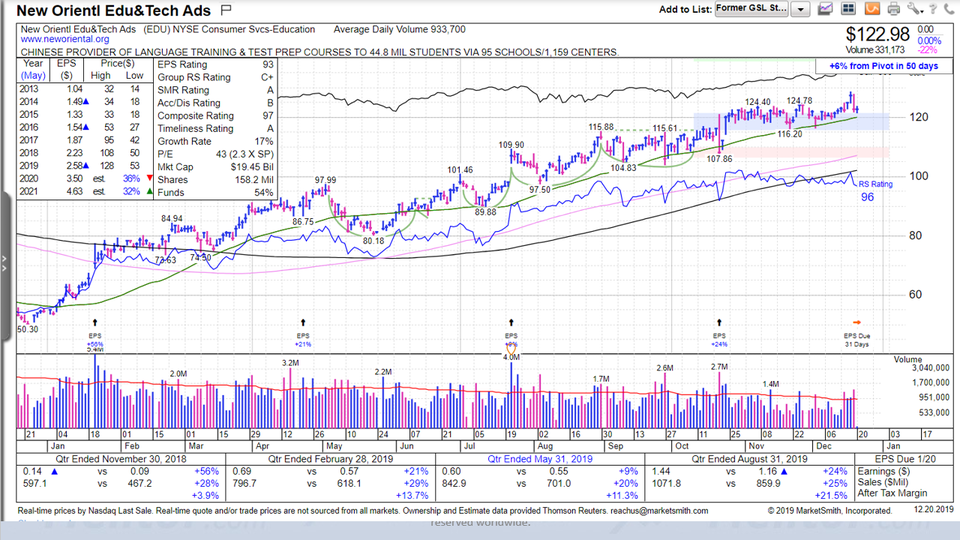Click the 2019 row in EPS table
Viewport: 960px width, 540px height.
point(85,165)
